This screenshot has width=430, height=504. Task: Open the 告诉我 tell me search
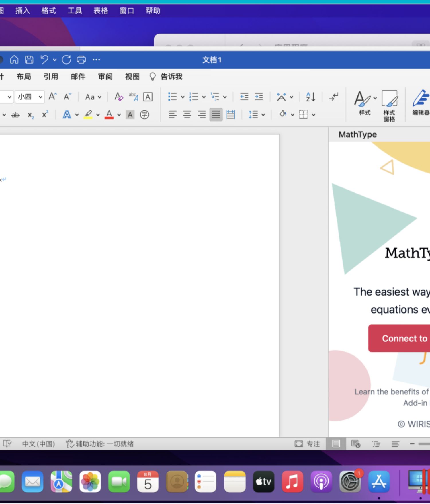(x=166, y=77)
